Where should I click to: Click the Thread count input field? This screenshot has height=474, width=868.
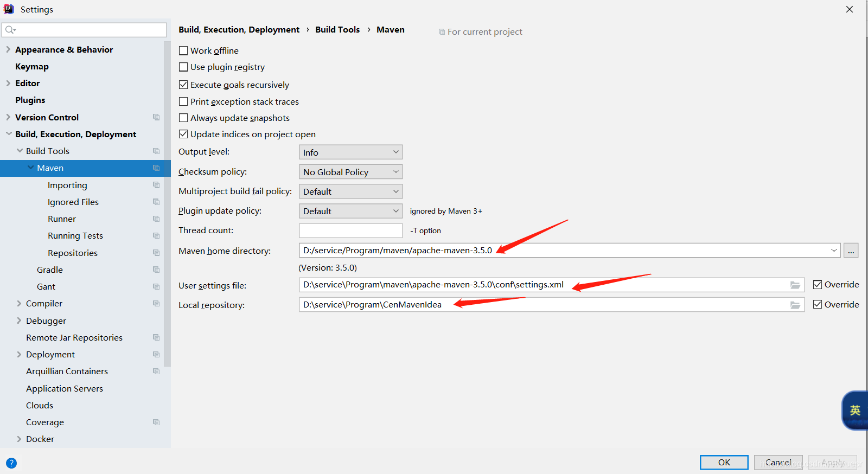(350, 230)
